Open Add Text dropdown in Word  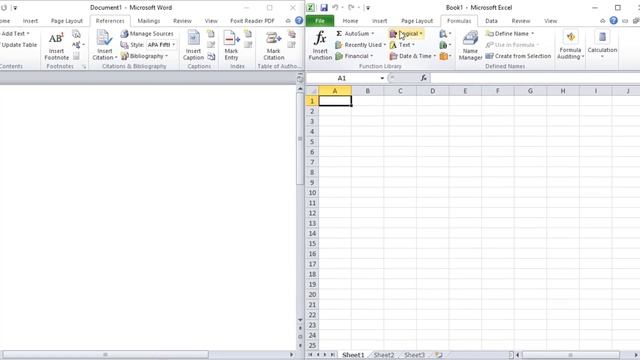(x=15, y=33)
